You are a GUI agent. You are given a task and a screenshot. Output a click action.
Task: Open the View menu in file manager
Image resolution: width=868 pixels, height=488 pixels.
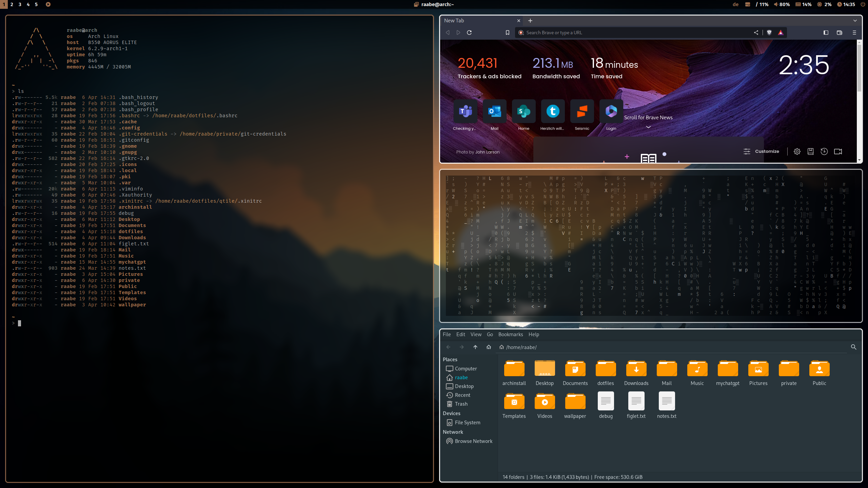point(476,334)
